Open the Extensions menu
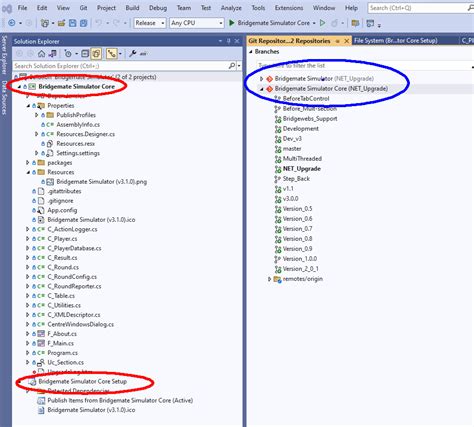Viewport: 474px width, 427px height. [289, 8]
